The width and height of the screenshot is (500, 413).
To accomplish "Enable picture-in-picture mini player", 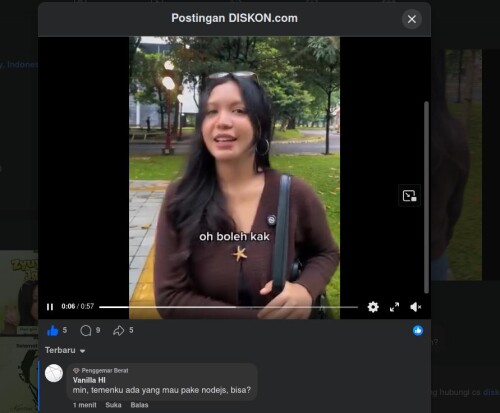I will (x=410, y=196).
